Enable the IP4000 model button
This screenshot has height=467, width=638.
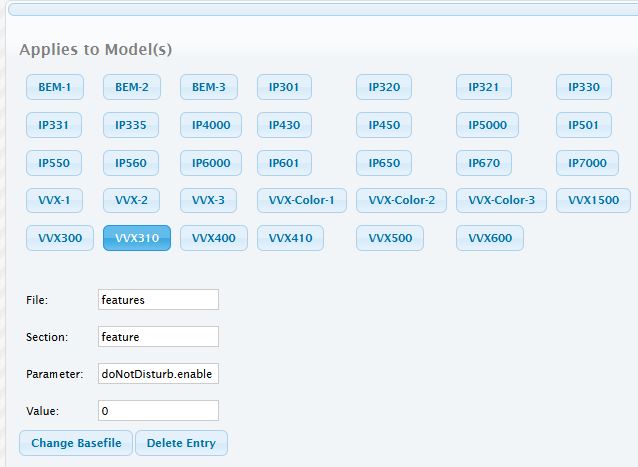211,125
